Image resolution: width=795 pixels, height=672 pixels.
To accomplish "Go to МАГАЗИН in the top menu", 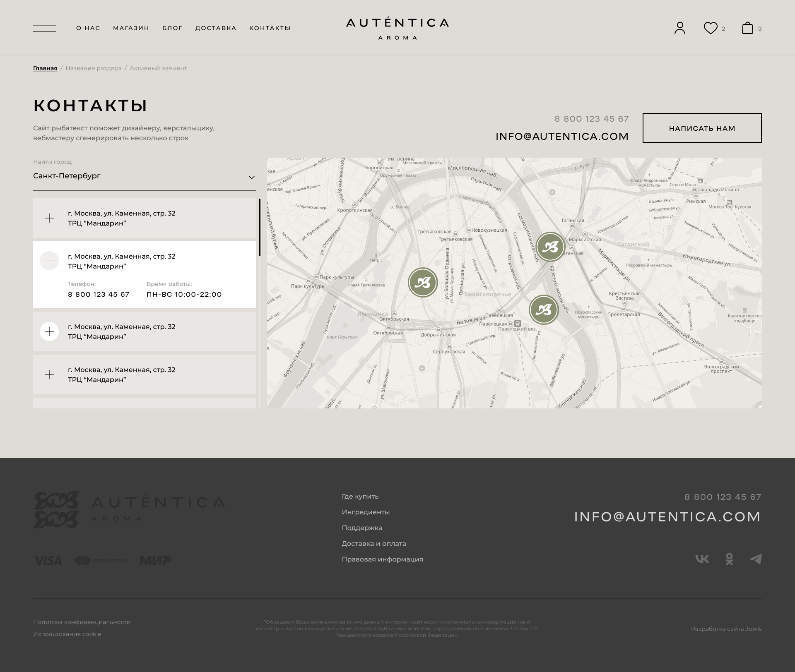I will [131, 28].
